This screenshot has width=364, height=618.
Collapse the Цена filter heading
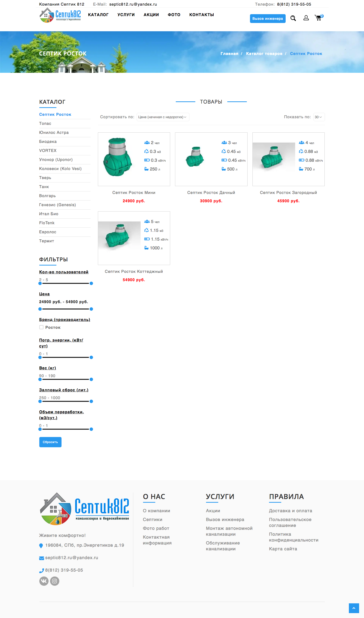click(x=44, y=294)
